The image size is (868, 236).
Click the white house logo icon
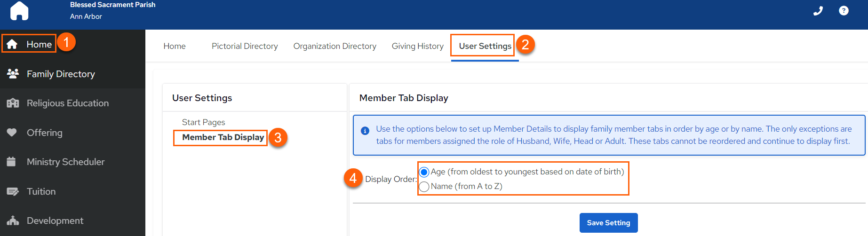19,11
